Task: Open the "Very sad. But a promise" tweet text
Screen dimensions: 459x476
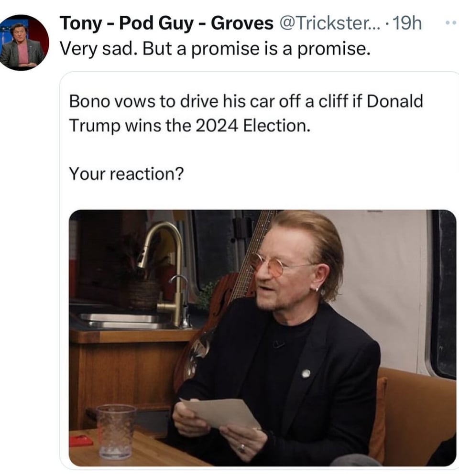Action: coord(215,49)
